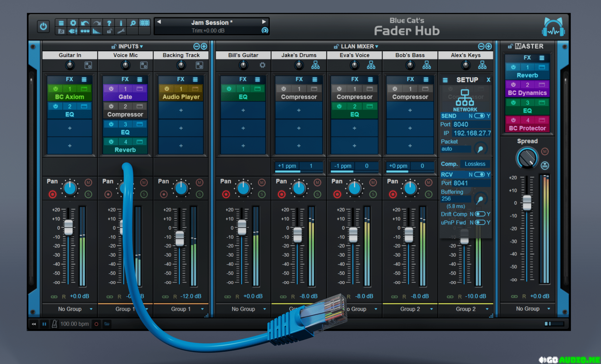Close the Setup panel with X

tap(488, 80)
